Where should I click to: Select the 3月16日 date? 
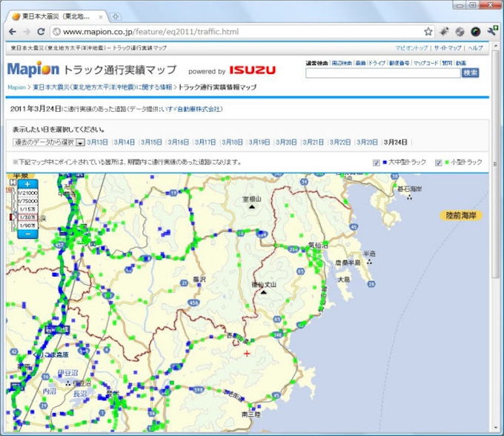tap(179, 142)
